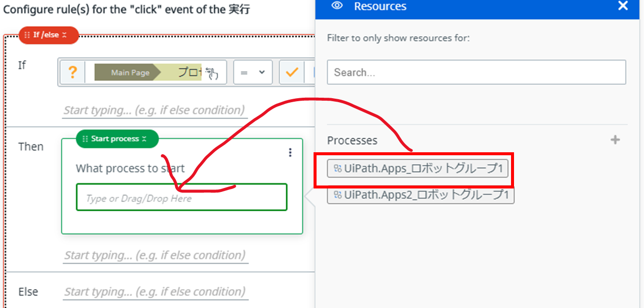The width and height of the screenshot is (644, 308).
Task: Click the 'Else' row label
Action: [x=28, y=292]
